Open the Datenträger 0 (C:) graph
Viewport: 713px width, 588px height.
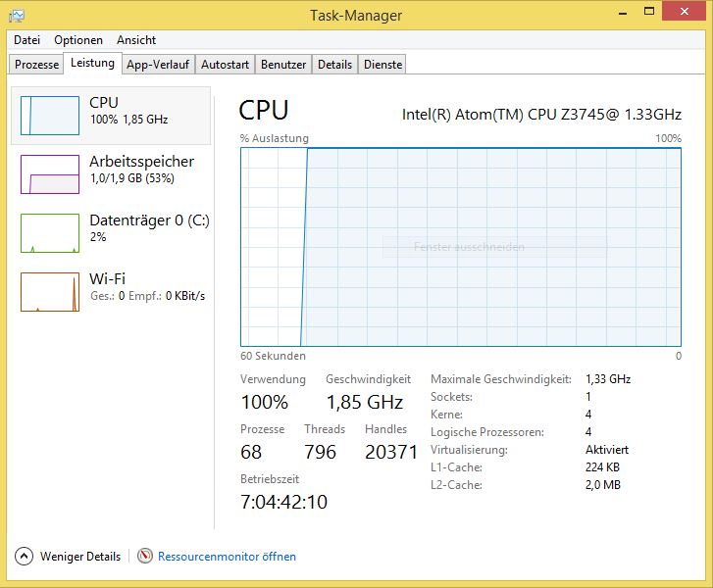click(x=50, y=233)
